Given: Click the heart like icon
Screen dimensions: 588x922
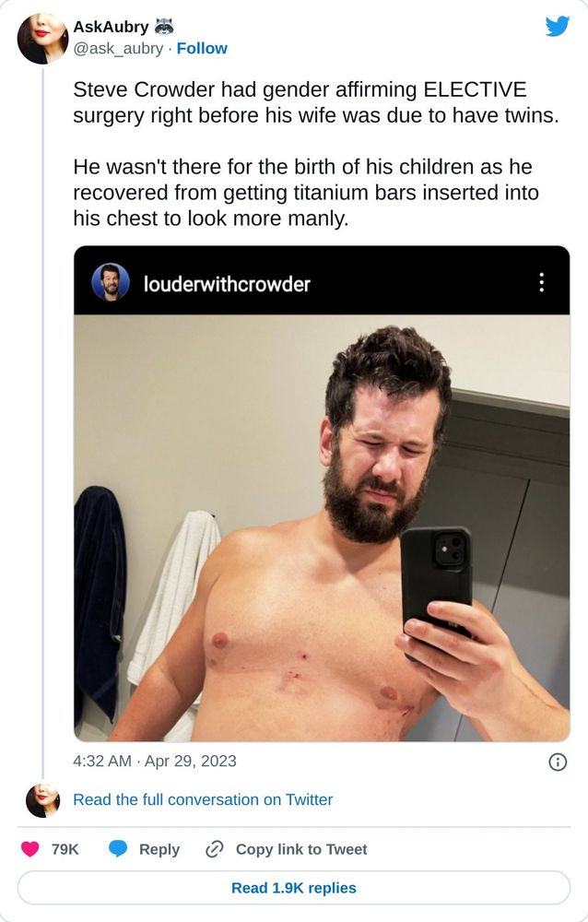Looking at the screenshot, I should pos(30,848).
